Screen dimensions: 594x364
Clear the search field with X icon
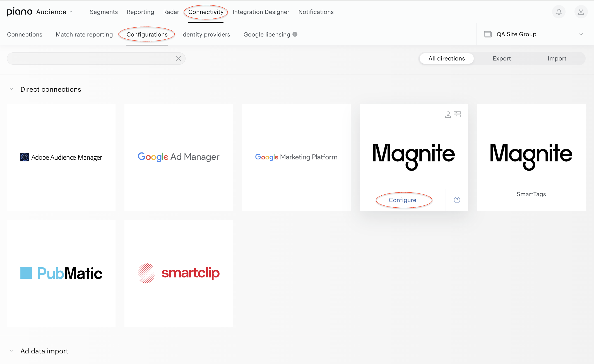coord(179,59)
